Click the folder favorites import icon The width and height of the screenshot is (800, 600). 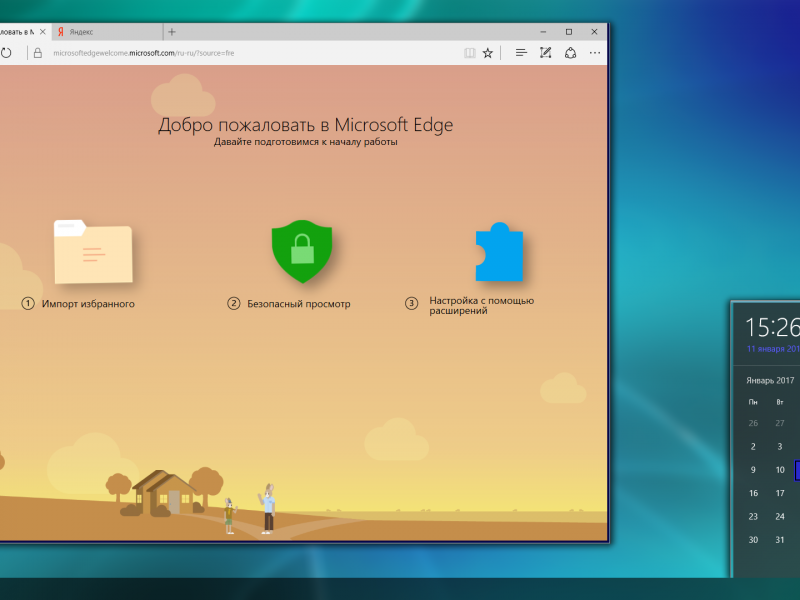(x=93, y=252)
